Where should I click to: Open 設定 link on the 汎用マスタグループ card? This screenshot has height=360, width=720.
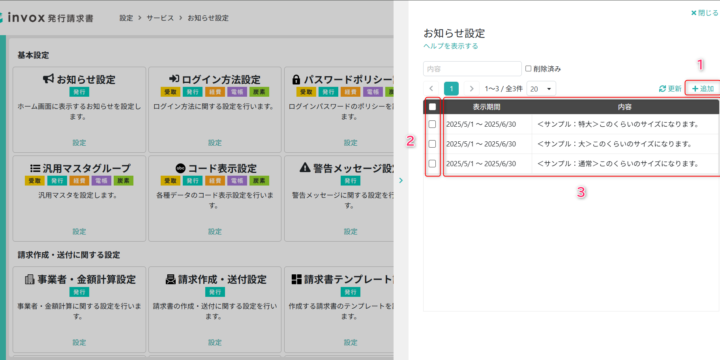click(x=79, y=231)
